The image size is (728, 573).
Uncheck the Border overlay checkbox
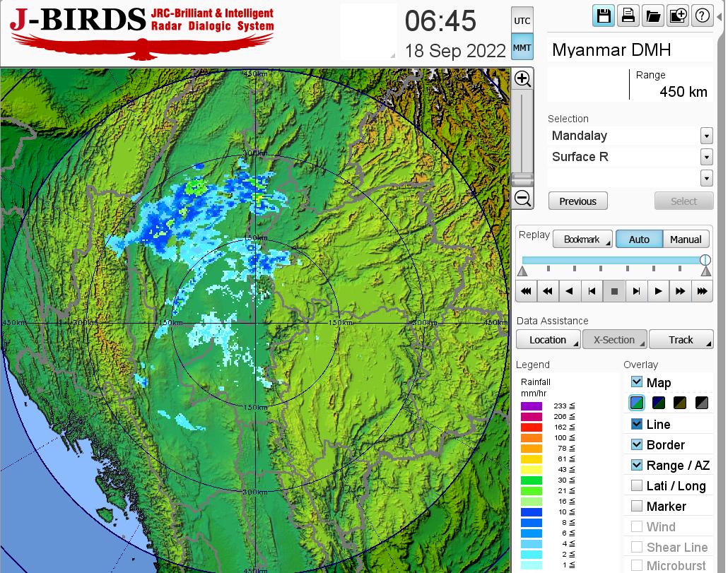(x=637, y=444)
